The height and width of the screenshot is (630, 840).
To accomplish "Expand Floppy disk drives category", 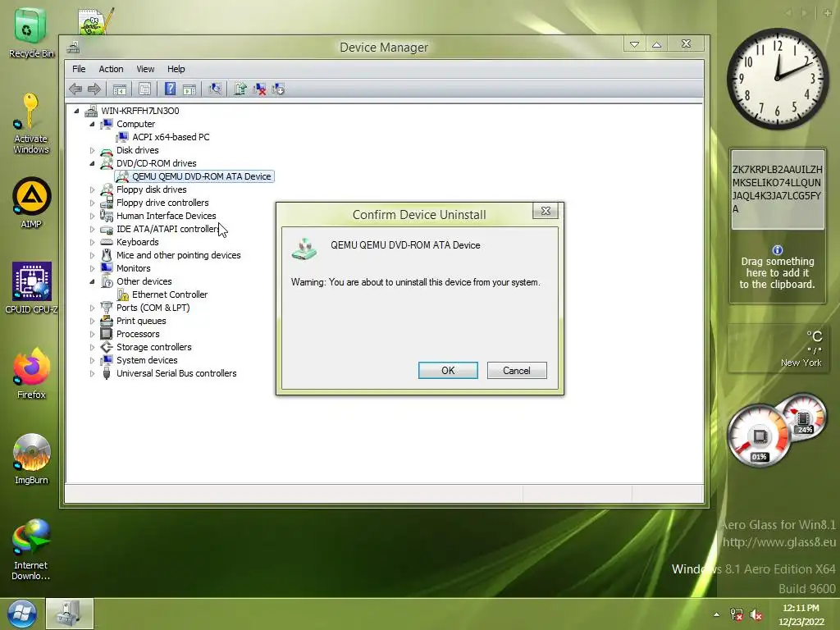I will click(92, 189).
